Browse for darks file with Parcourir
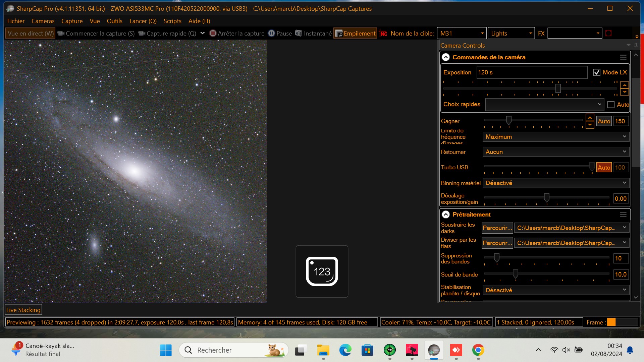Image resolution: width=644 pixels, height=362 pixels. 497,228
